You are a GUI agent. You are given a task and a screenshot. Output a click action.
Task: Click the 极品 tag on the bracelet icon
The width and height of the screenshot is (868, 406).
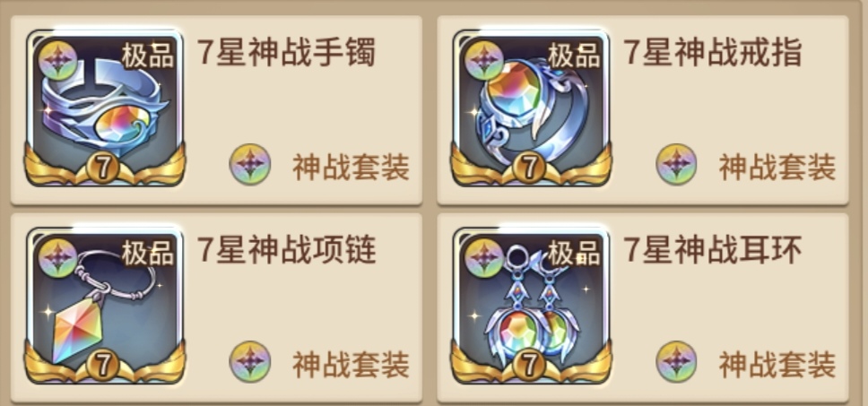click(148, 56)
